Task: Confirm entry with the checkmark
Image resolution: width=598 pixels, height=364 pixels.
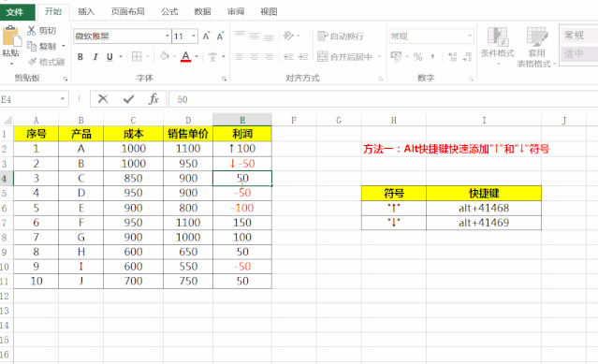Action: [129, 99]
